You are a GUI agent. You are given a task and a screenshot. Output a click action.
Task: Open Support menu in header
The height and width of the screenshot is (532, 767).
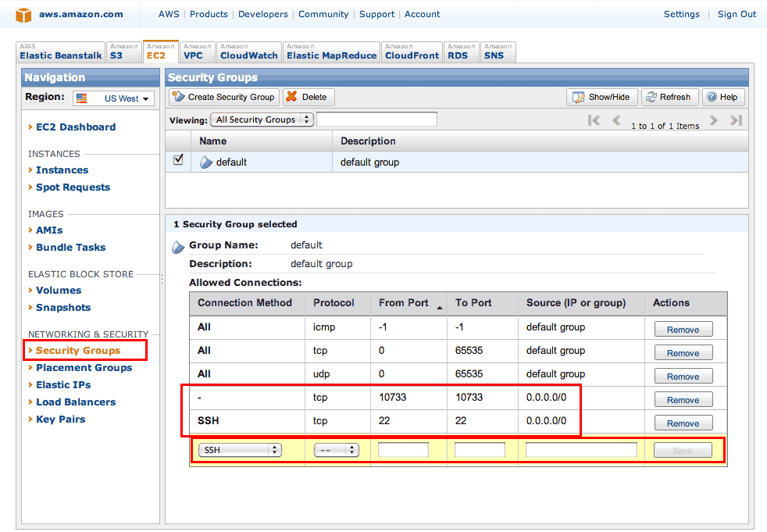coord(376,14)
